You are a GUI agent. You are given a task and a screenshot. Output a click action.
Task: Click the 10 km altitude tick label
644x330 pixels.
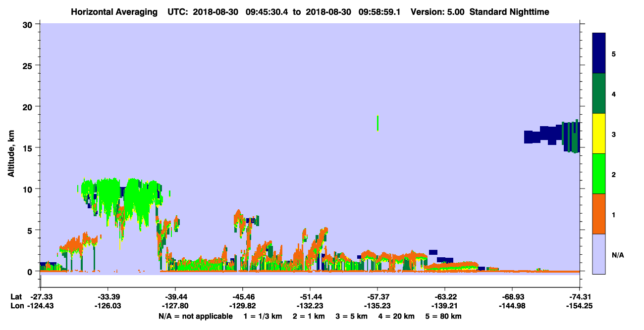click(29, 189)
